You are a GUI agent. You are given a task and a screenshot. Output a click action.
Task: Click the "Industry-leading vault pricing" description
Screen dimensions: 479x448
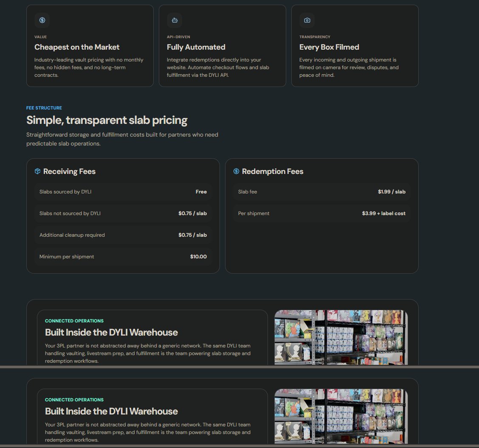point(89,67)
